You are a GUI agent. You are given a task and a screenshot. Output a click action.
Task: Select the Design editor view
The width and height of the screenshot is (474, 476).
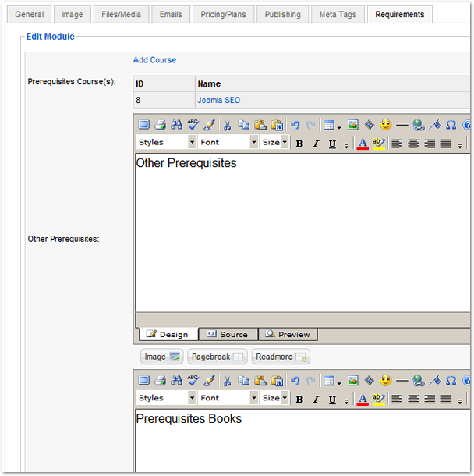click(x=168, y=334)
